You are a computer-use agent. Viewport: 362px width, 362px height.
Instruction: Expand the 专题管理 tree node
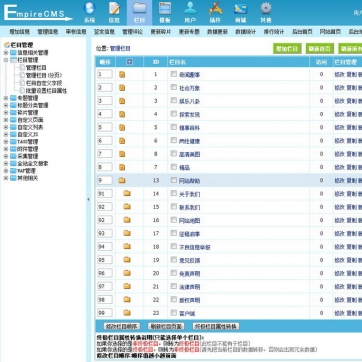[6, 98]
